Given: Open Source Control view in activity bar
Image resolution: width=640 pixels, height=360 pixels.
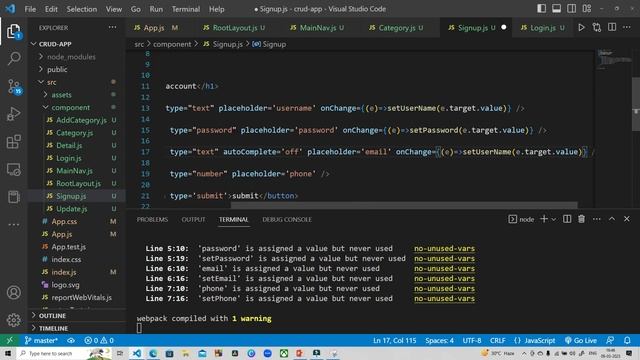Looking at the screenshot, I should click(x=14, y=86).
